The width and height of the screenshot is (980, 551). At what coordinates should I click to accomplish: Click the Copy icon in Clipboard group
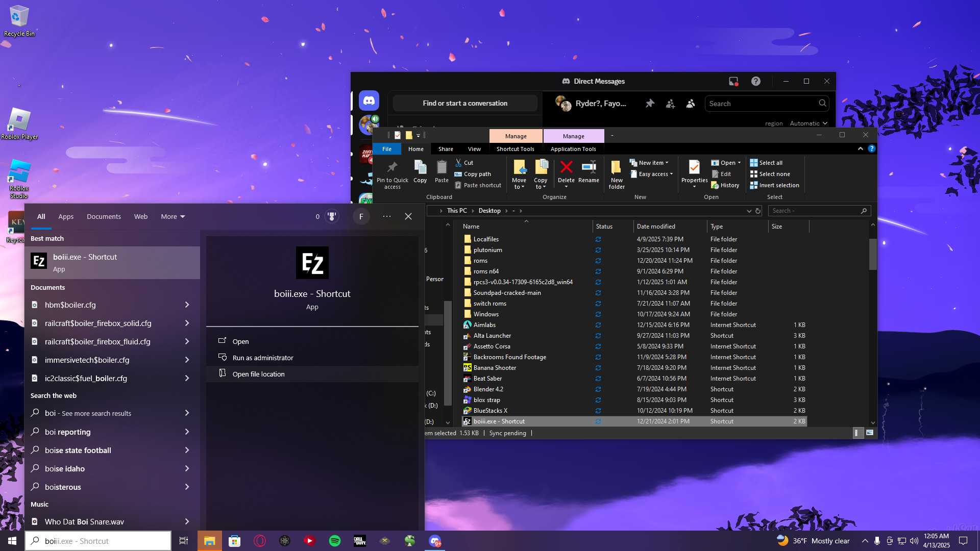[x=420, y=171]
